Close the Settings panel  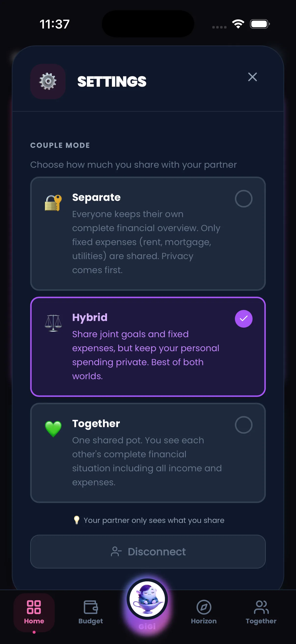[x=253, y=78]
